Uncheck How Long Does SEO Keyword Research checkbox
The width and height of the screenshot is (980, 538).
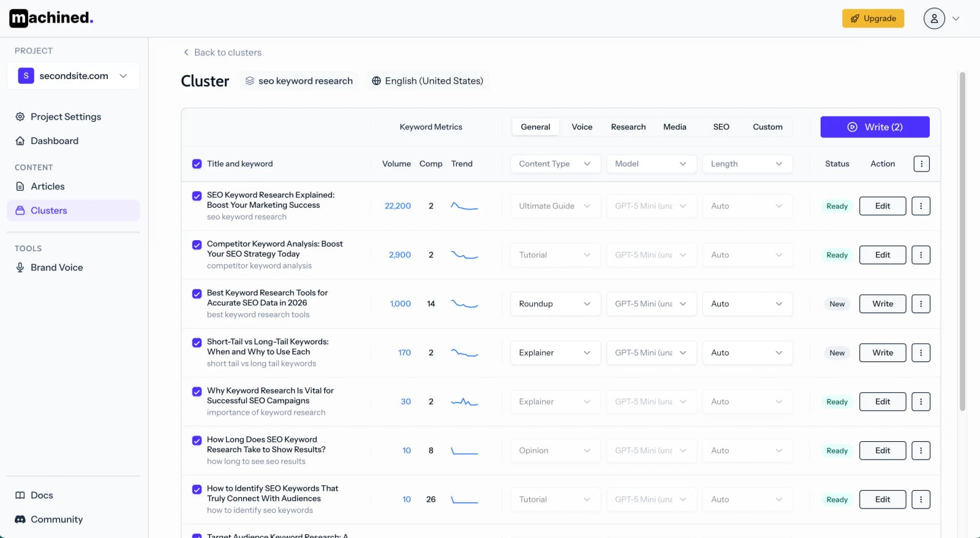point(197,441)
